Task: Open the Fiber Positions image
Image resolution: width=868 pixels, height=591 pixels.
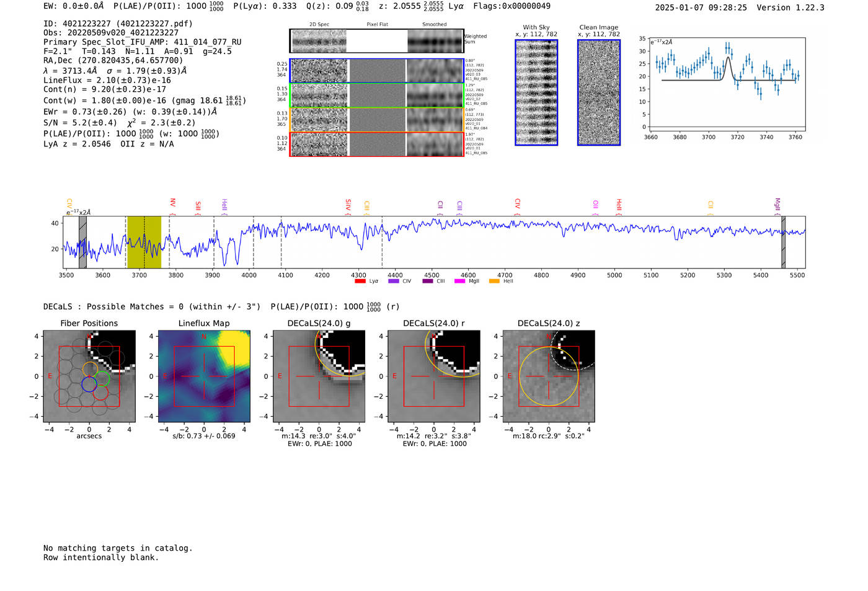Action: point(89,376)
